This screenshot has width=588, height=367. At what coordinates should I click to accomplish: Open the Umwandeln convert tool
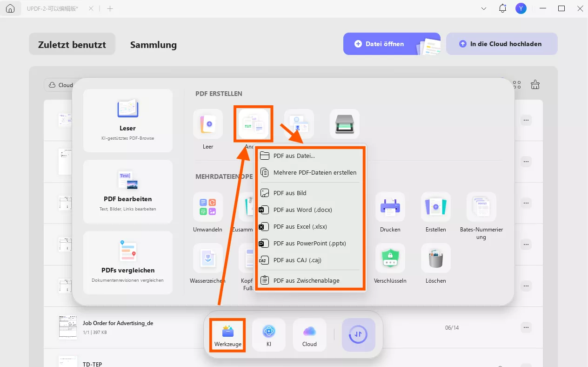click(x=208, y=207)
